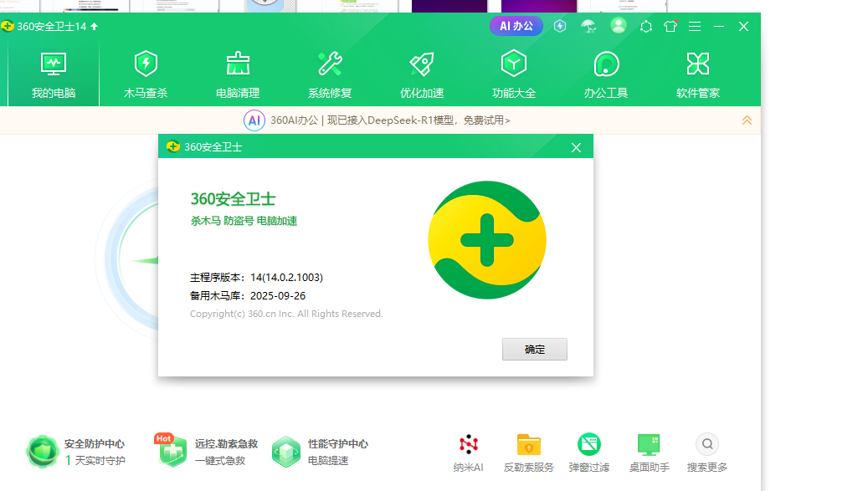
Task: Open the 桌面助手 tool
Action: click(x=649, y=453)
